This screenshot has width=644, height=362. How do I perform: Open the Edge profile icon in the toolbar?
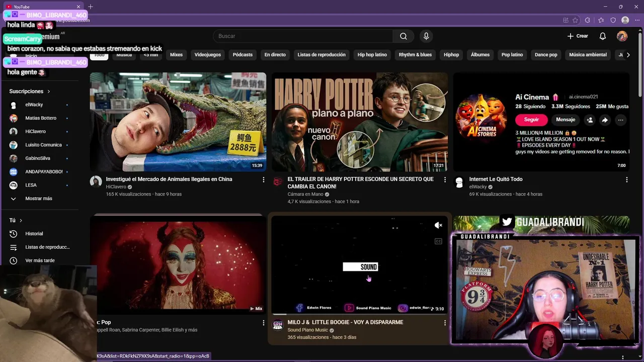click(x=625, y=20)
